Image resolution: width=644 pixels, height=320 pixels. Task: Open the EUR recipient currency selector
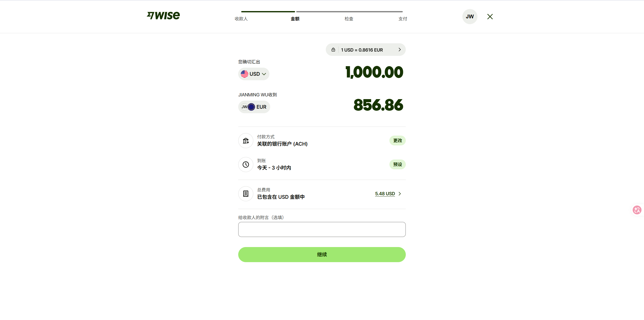point(254,107)
